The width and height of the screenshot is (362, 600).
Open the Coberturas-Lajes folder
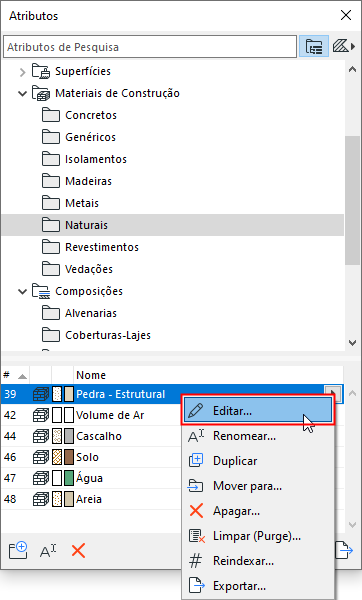point(108,335)
